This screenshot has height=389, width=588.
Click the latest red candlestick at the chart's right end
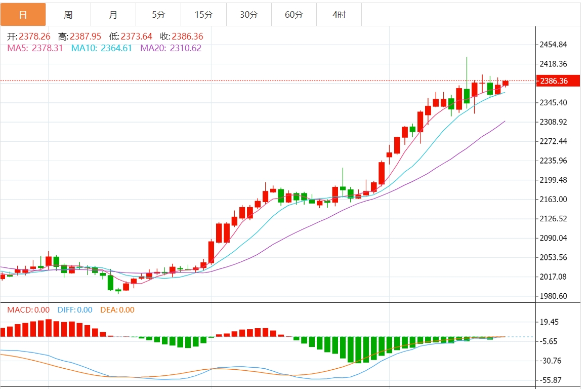pyautogui.click(x=506, y=83)
